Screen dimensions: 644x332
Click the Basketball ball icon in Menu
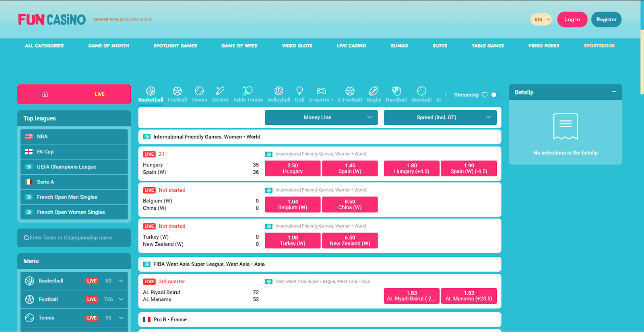[x=29, y=281]
